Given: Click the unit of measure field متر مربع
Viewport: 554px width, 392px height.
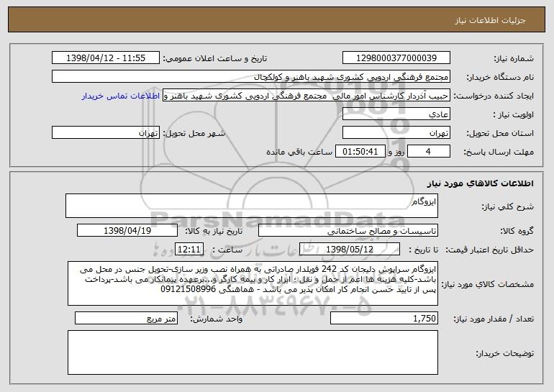Looking at the screenshot, I should click(126, 318).
